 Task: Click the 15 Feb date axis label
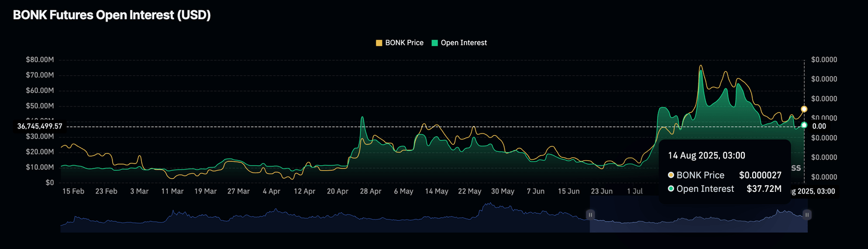click(x=73, y=191)
